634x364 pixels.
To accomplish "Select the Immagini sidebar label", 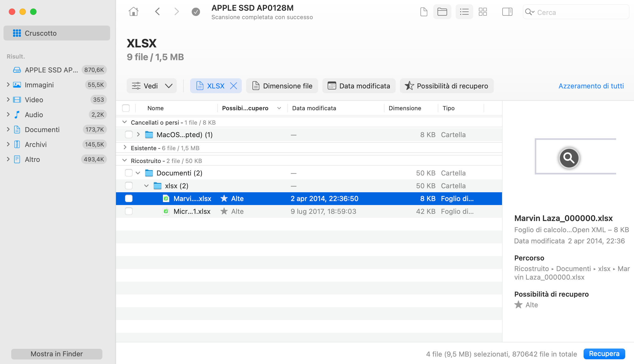I will (39, 85).
